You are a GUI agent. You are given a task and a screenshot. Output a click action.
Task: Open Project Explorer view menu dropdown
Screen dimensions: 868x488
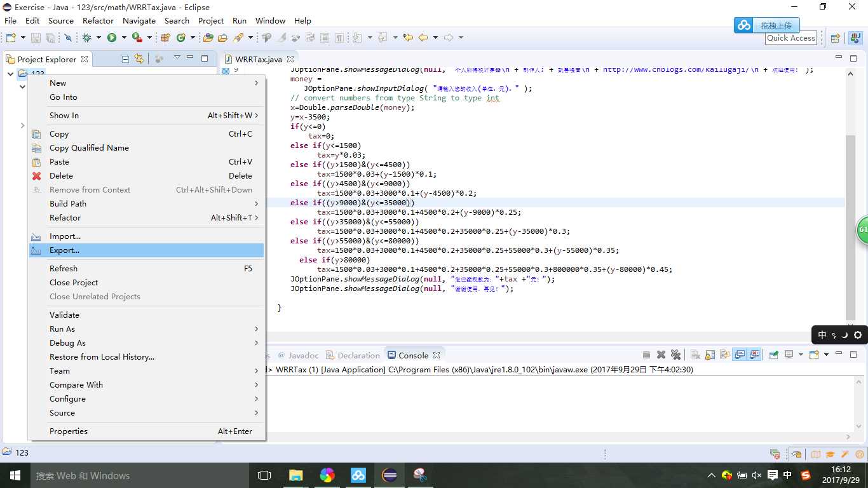pyautogui.click(x=177, y=58)
